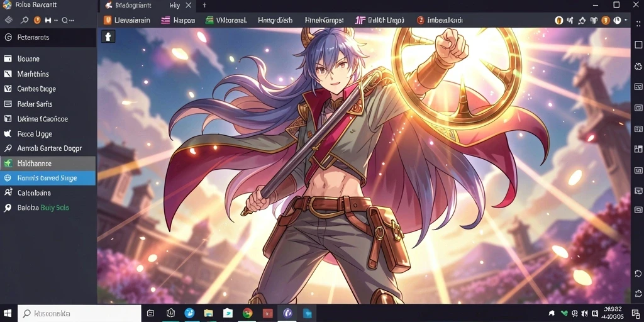This screenshot has width=644, height=322.
Task: Click the square icon atop right vertical strip
Action: click(x=638, y=45)
